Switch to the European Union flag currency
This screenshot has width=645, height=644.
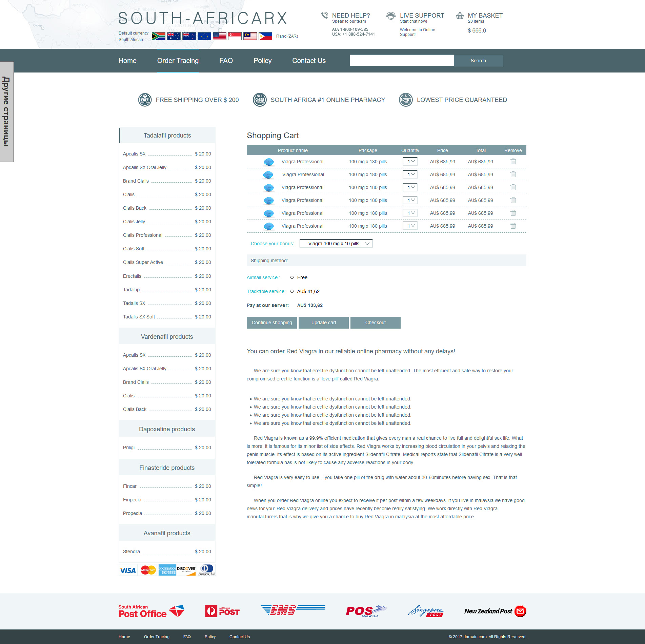click(x=204, y=36)
